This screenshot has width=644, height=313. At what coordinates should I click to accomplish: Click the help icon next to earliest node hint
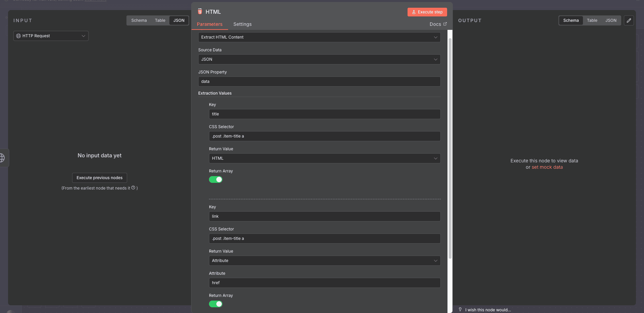click(x=133, y=188)
